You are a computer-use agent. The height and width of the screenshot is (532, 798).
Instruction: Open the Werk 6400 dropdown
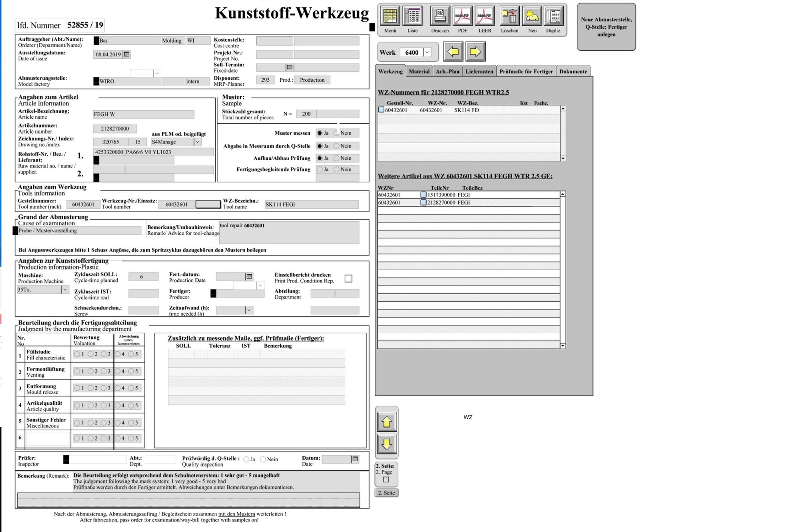427,52
